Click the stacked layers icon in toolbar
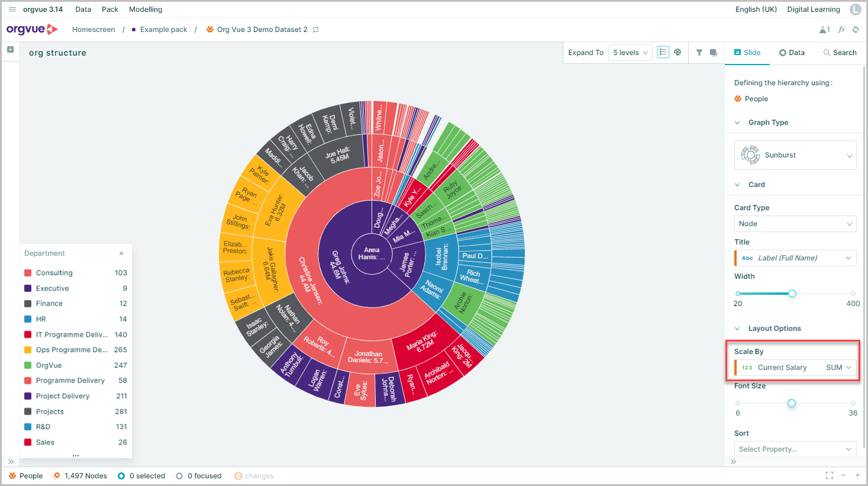The width and height of the screenshot is (868, 486). click(x=714, y=52)
